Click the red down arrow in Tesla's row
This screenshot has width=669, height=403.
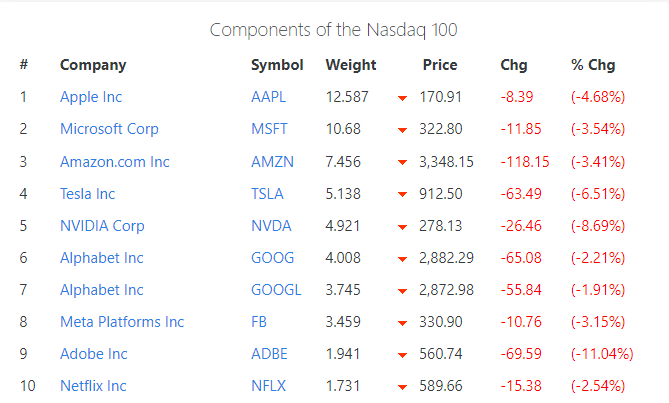402,194
